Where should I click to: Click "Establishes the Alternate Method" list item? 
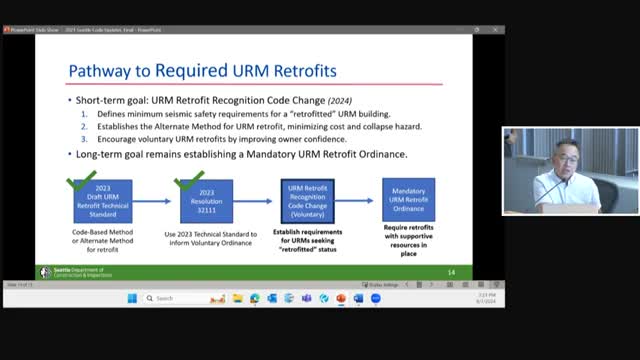(x=260, y=127)
